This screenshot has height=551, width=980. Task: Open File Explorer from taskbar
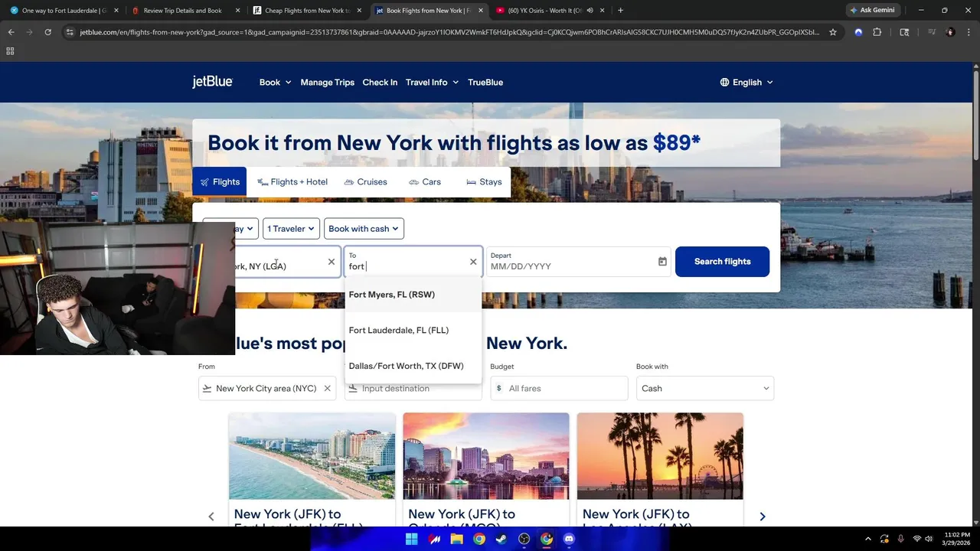coord(456,539)
